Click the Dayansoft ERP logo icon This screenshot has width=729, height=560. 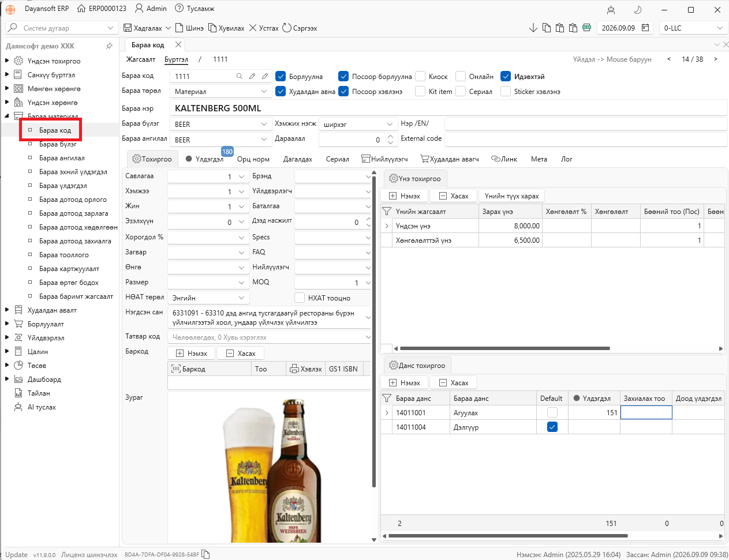coord(10,9)
